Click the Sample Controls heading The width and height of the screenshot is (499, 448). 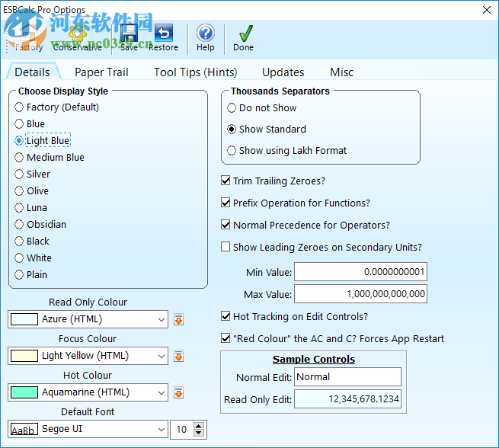click(313, 359)
